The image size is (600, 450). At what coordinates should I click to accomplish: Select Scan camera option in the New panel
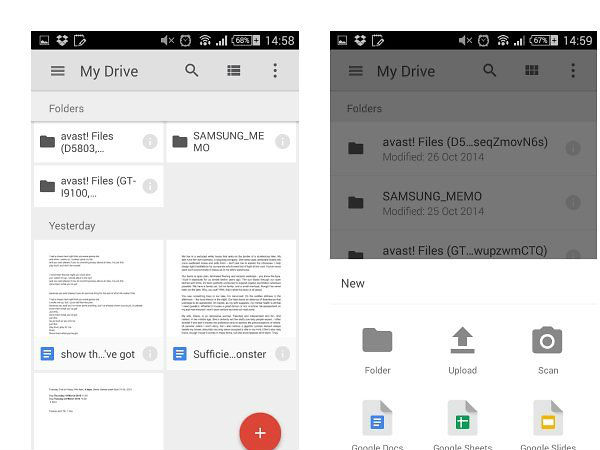[547, 348]
